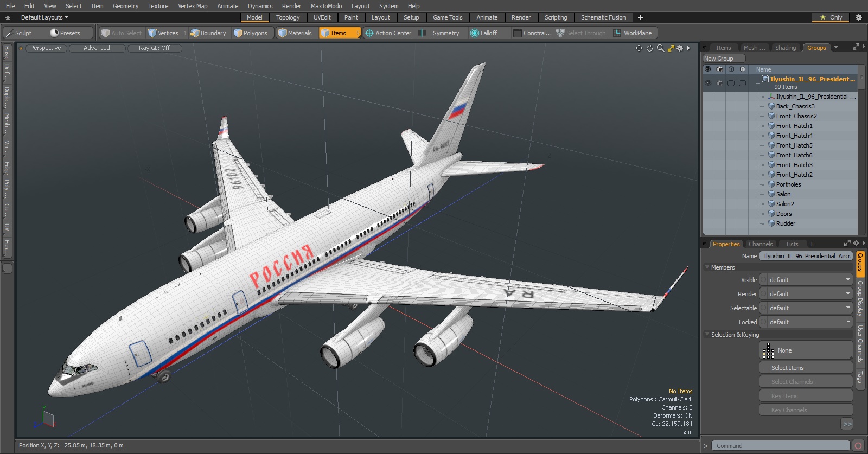This screenshot has height=454, width=868.
Task: Toggle Ray GL: Off button
Action: click(x=154, y=48)
